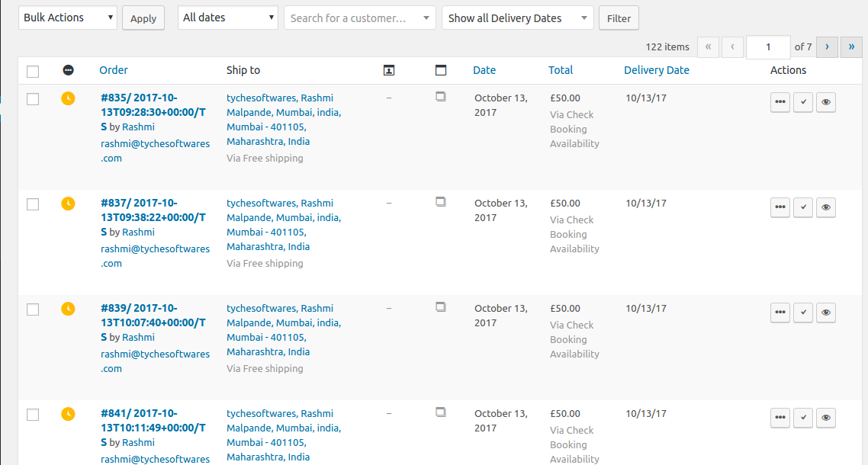Mark order #837 complete with checkmark
The width and height of the screenshot is (868, 465).
pos(803,207)
